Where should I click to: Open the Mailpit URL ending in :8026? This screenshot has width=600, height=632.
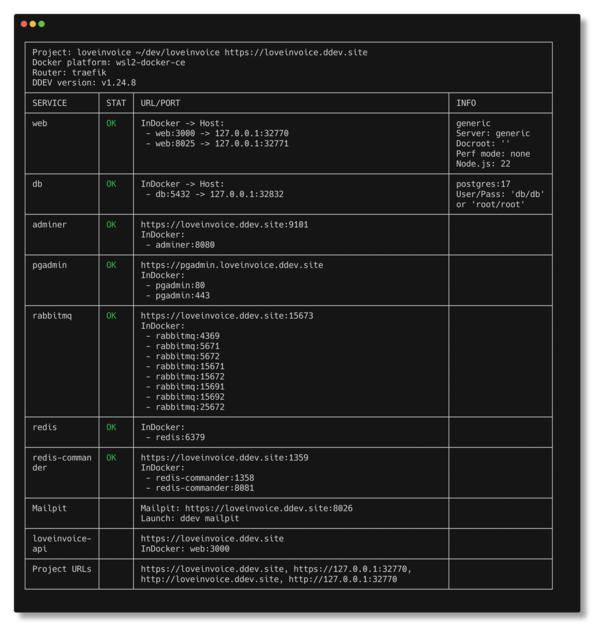click(x=269, y=508)
